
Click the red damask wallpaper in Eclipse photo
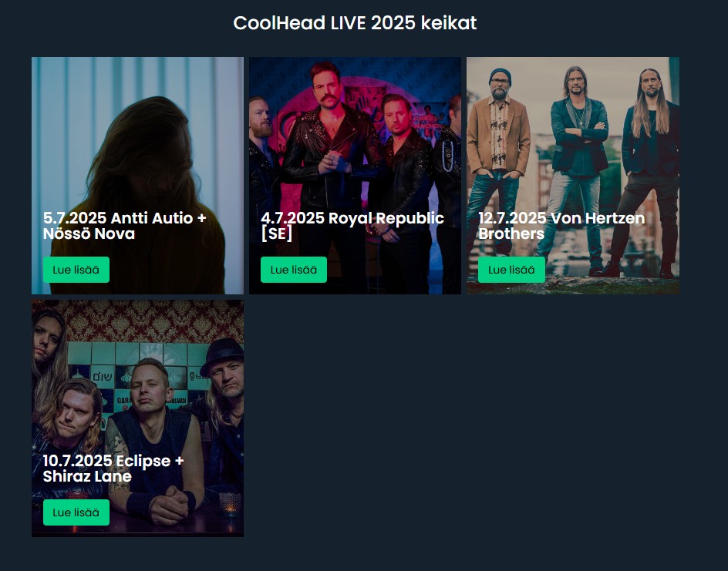(x=153, y=321)
